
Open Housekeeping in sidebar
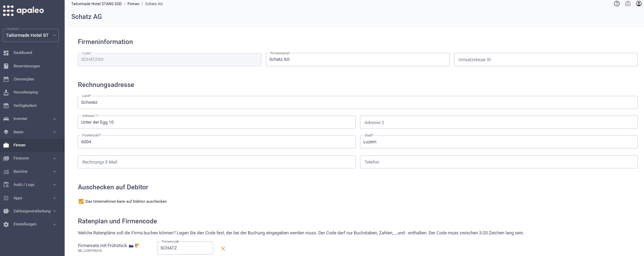pos(26,92)
